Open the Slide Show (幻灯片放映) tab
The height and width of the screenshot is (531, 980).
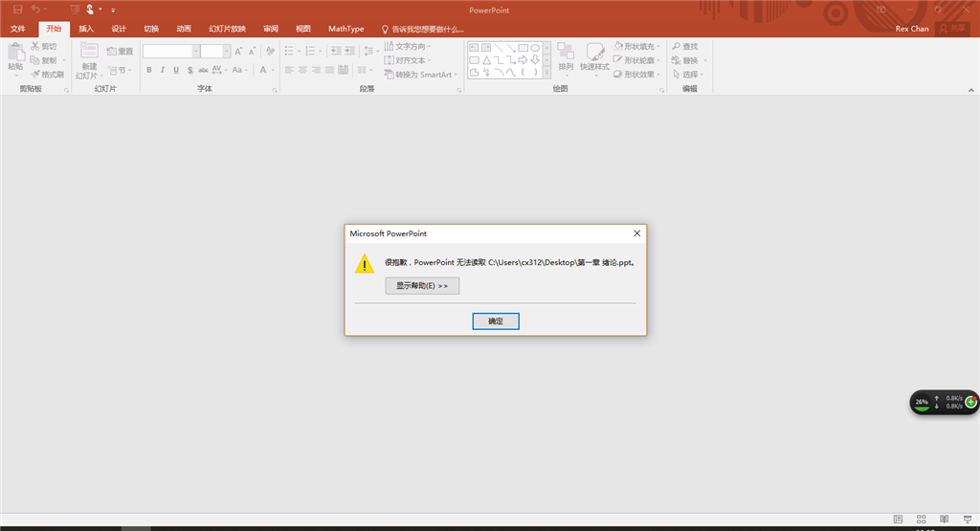(x=228, y=29)
